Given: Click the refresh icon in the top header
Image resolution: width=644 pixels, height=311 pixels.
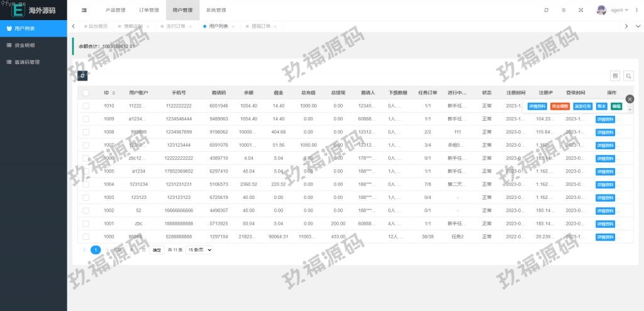Looking at the screenshot, I should [547, 10].
